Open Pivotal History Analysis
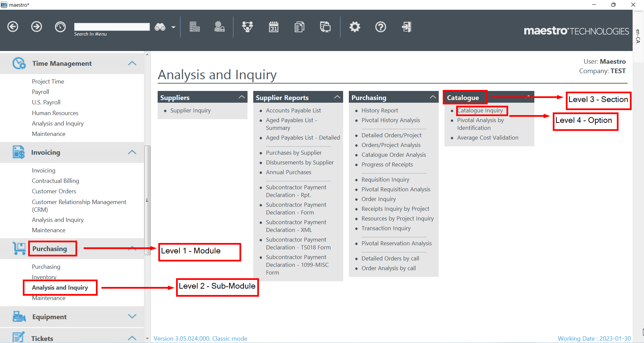644x343 pixels. coord(391,120)
